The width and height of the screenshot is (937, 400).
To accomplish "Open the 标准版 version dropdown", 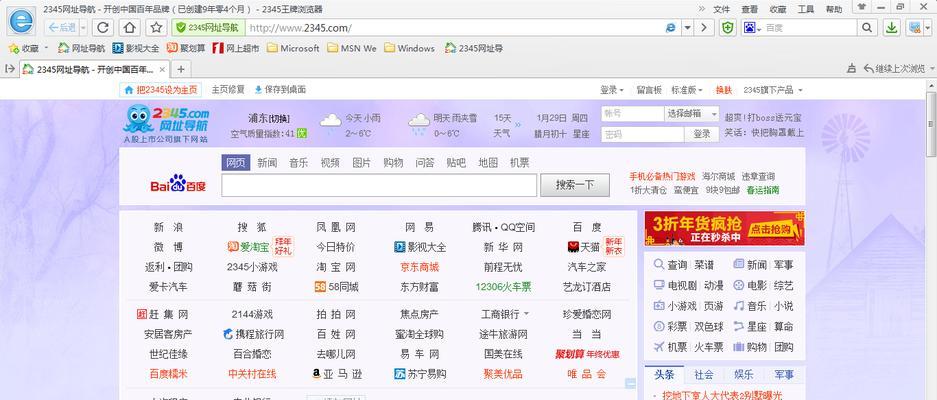I will point(687,90).
